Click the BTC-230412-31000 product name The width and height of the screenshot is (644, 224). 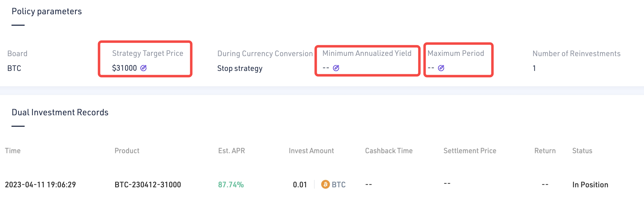pyautogui.click(x=148, y=185)
